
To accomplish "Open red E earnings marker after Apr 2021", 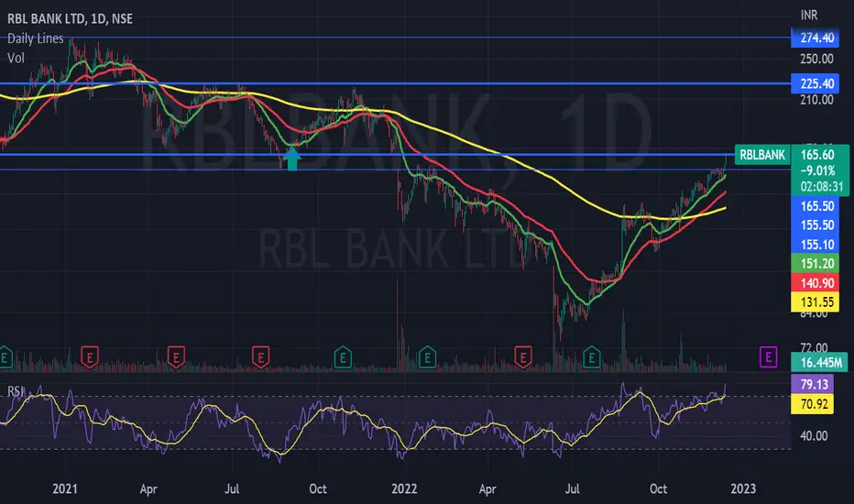I will point(176,356).
